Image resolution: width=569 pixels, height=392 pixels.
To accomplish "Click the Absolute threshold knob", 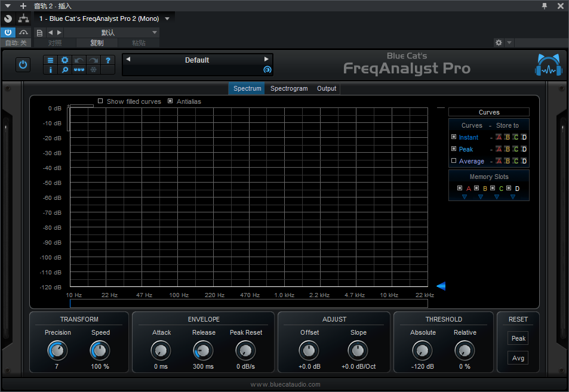I will tap(422, 350).
